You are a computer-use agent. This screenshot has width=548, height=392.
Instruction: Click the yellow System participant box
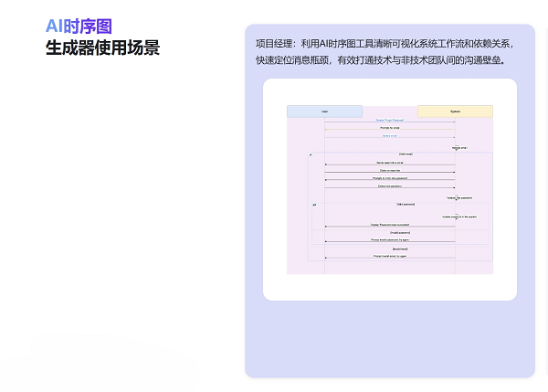click(455, 111)
